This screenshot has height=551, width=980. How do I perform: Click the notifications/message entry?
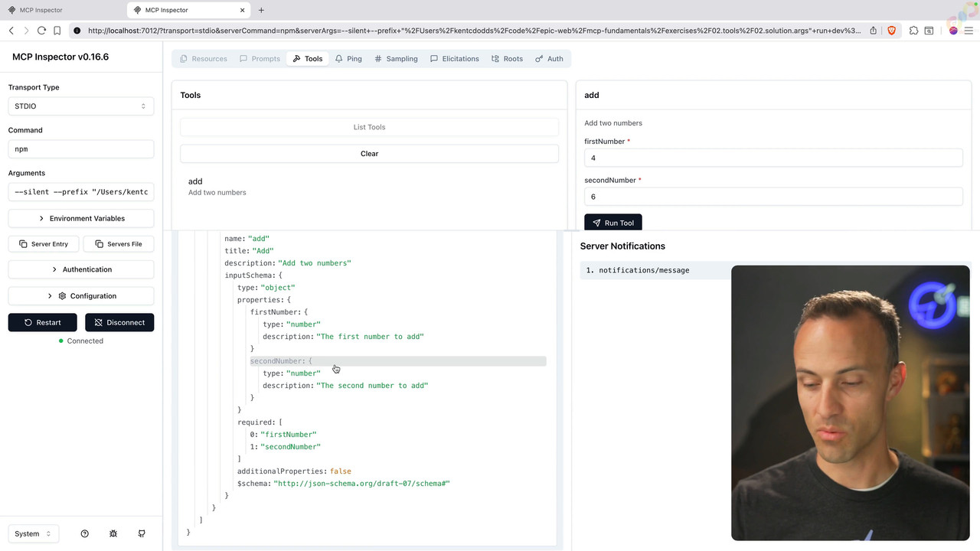(x=655, y=270)
